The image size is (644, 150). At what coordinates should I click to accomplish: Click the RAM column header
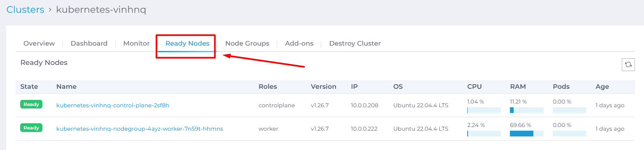tap(518, 87)
